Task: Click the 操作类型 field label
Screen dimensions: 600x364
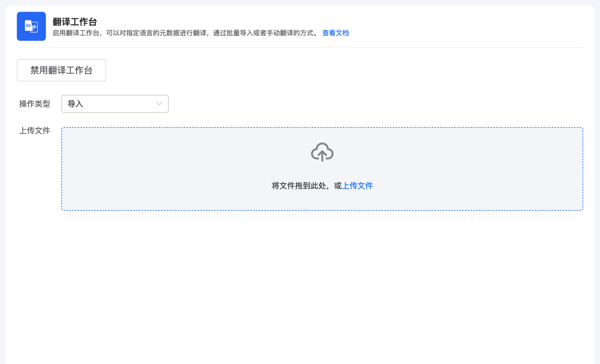Action: [35, 104]
